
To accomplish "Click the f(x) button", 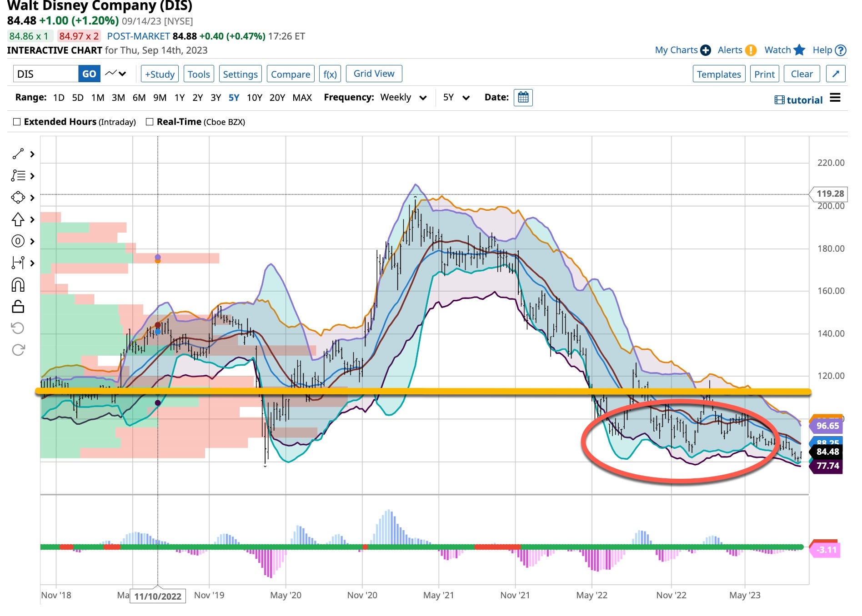I will pos(330,74).
